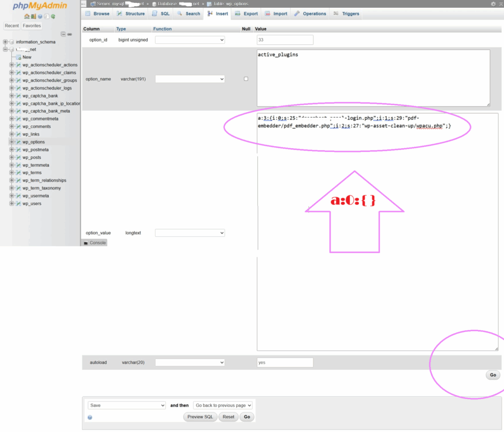This screenshot has height=432, width=504.
Task: Click the Favorites tables button
Action: point(32,26)
